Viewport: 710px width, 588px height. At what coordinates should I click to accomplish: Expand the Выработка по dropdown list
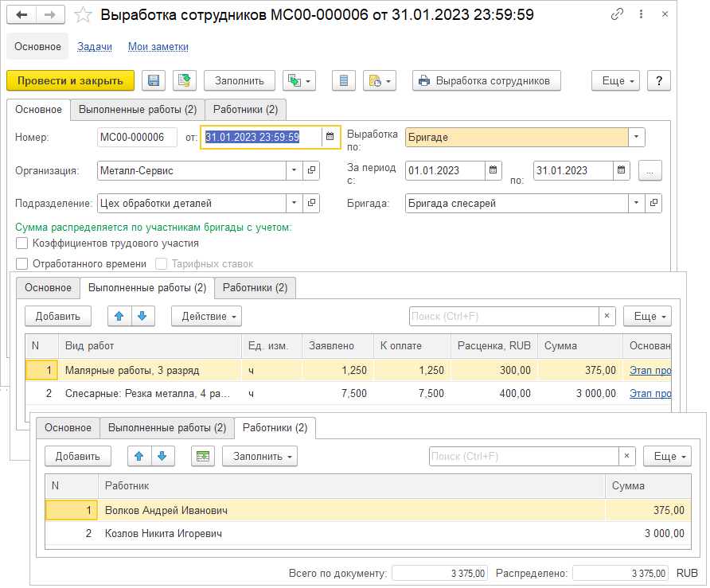tap(636, 137)
